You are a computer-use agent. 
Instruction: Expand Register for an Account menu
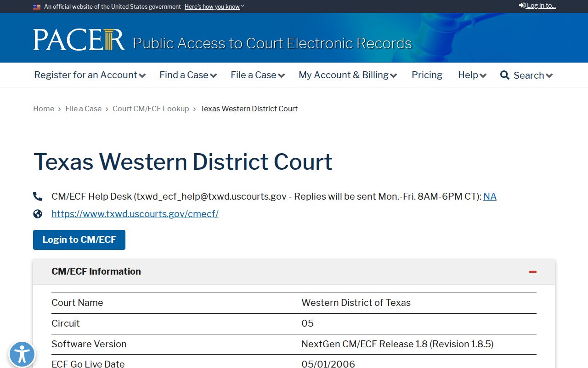tap(90, 75)
